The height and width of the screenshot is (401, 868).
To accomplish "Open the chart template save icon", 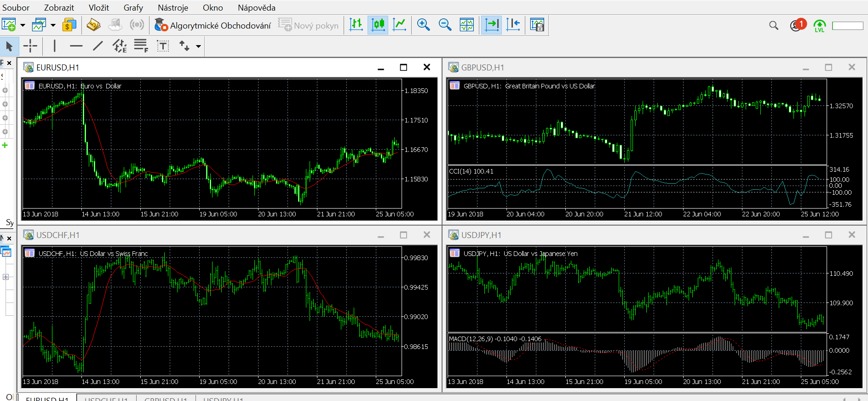I will coord(537,25).
